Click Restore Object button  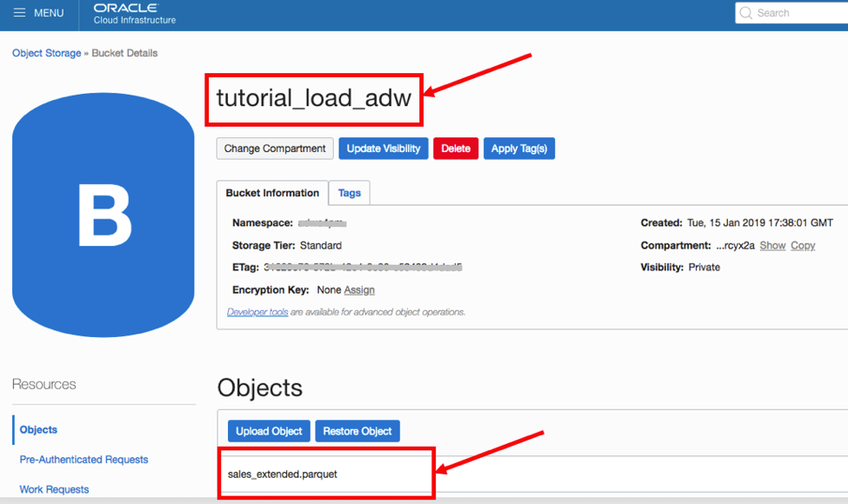[x=357, y=430]
